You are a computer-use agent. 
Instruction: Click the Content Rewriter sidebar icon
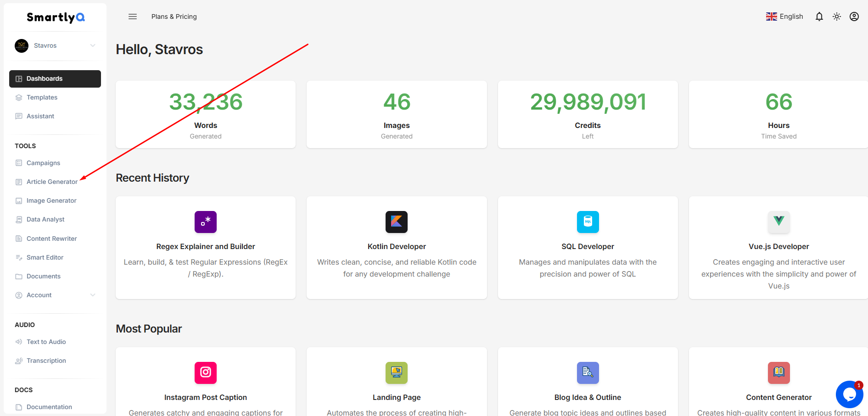click(x=19, y=239)
